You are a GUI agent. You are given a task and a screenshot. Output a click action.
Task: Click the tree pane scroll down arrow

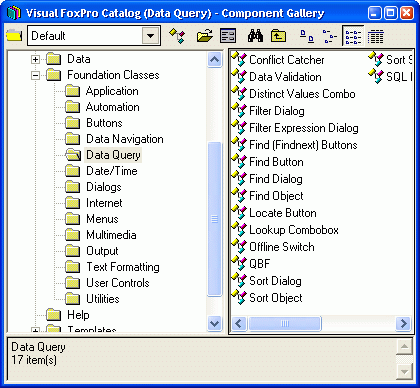tap(214, 323)
